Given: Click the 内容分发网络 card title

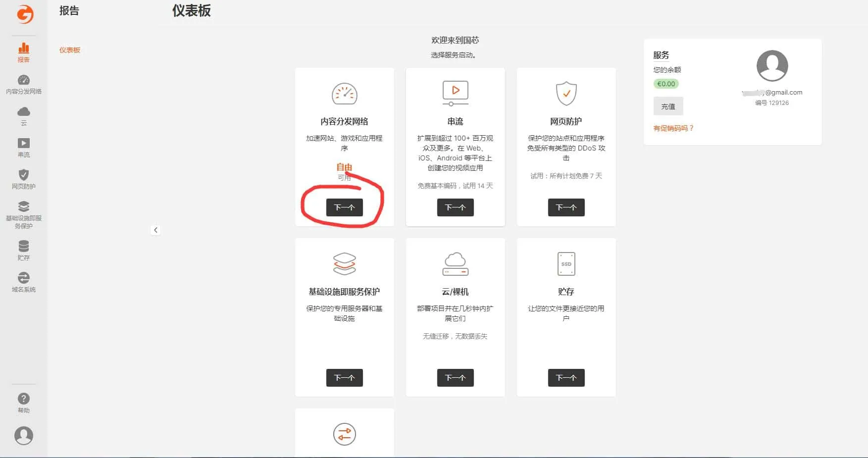Looking at the screenshot, I should point(345,121).
